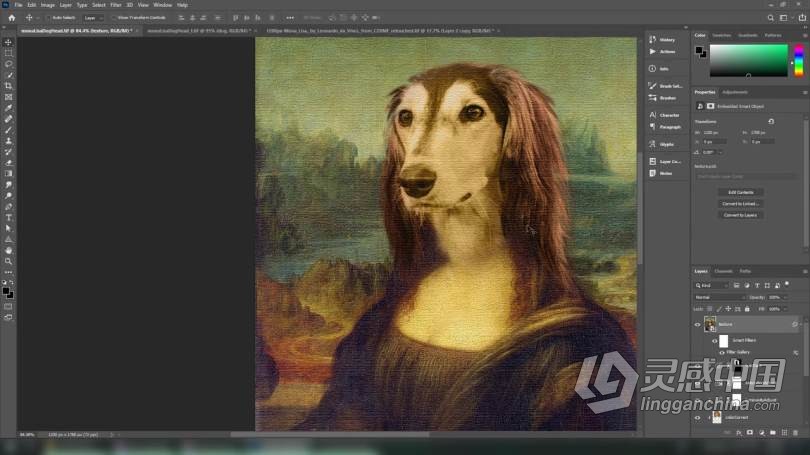
Task: Open the search icon at top right
Action: (x=770, y=18)
